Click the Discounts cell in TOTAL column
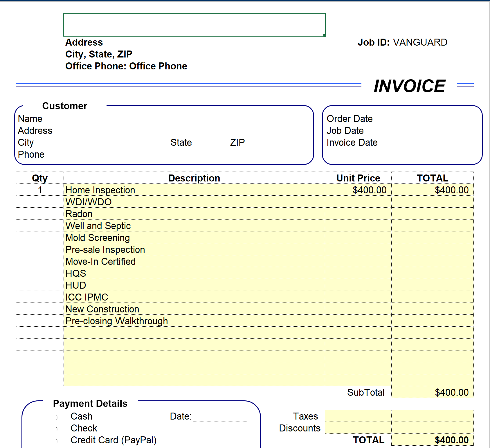The height and width of the screenshot is (448, 490). (432, 428)
